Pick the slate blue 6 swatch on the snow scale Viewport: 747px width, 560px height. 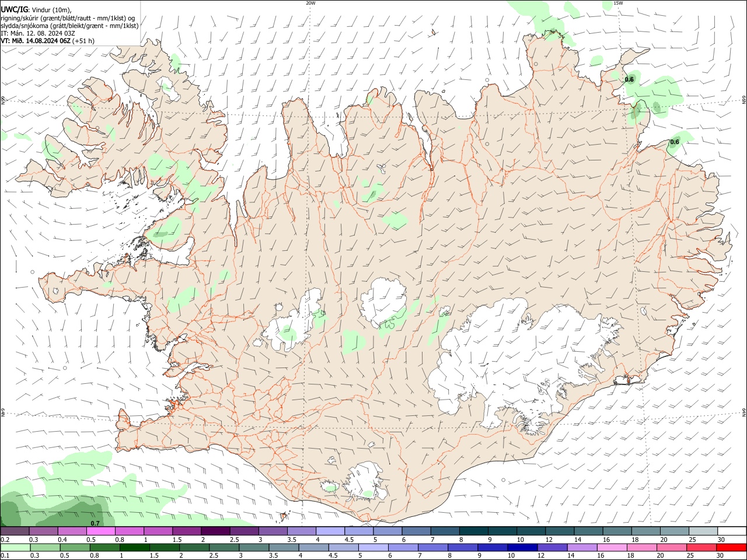pyautogui.click(x=417, y=531)
